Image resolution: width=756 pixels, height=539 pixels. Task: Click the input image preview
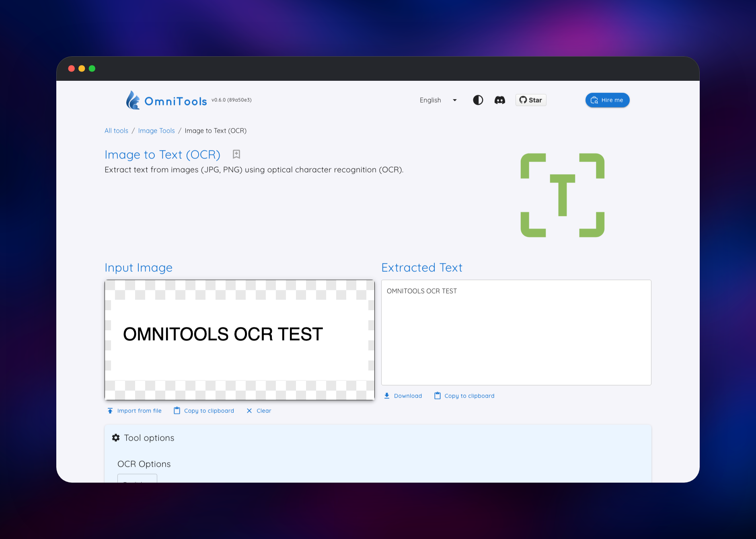(x=240, y=340)
